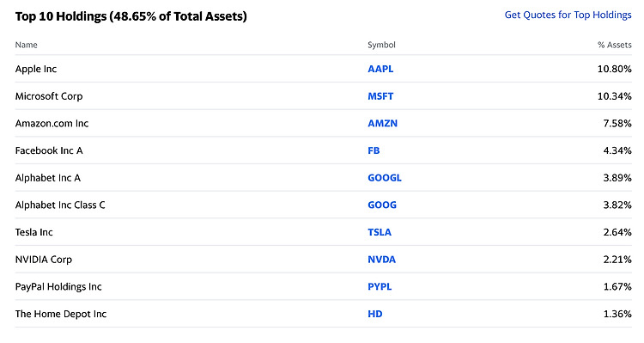Screen dimensions: 644x343
Task: Select the Microsoft Corp row name
Action: pos(49,96)
